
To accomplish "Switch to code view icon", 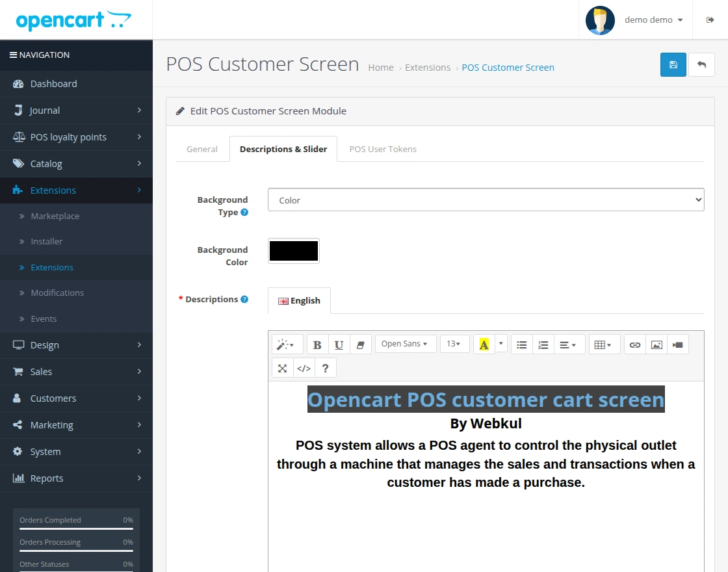I will (x=304, y=368).
